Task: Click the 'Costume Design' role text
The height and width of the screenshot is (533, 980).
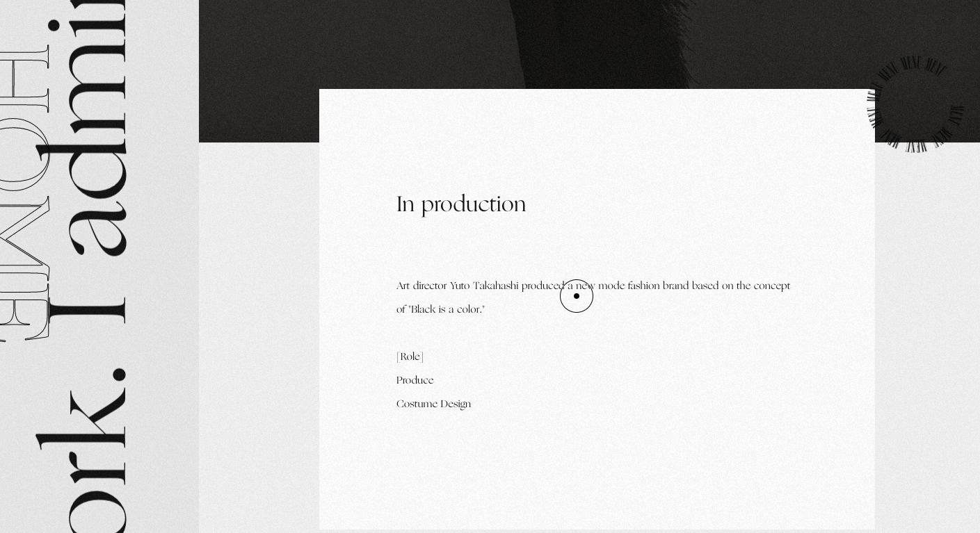Action: pyautogui.click(x=433, y=404)
